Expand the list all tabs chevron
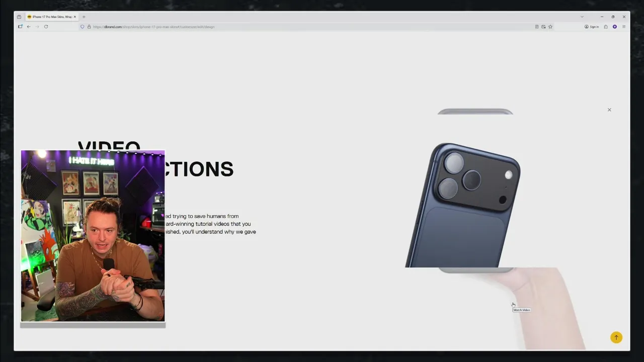 pos(582,17)
